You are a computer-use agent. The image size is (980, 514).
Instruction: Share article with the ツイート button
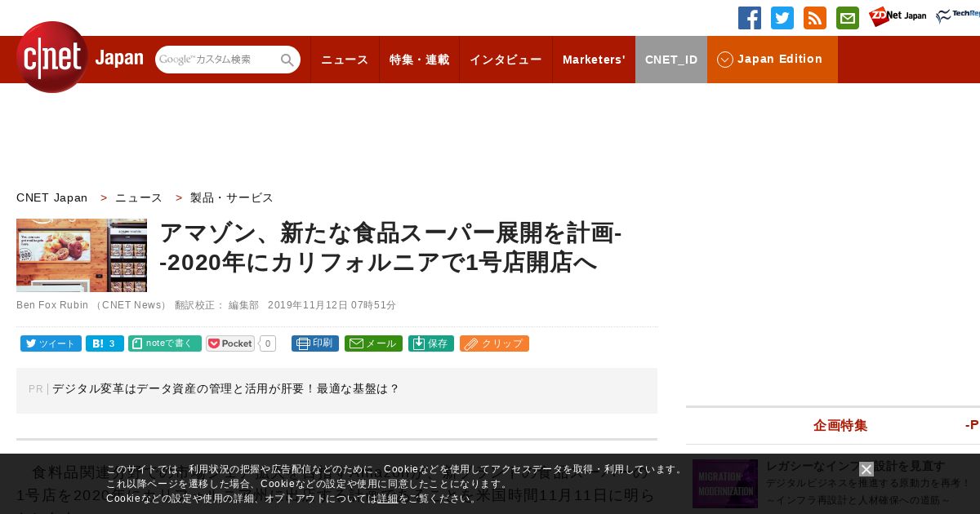[x=51, y=343]
